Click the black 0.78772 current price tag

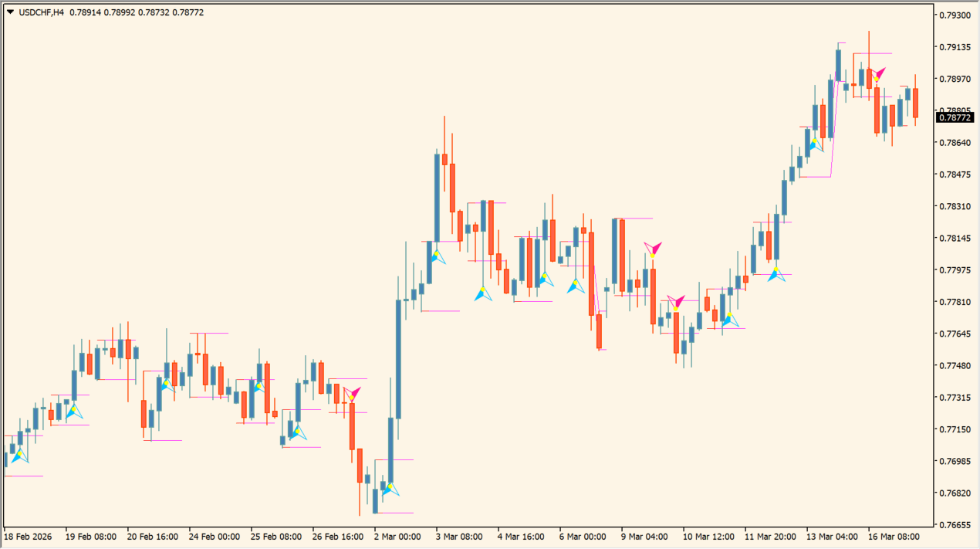click(955, 117)
